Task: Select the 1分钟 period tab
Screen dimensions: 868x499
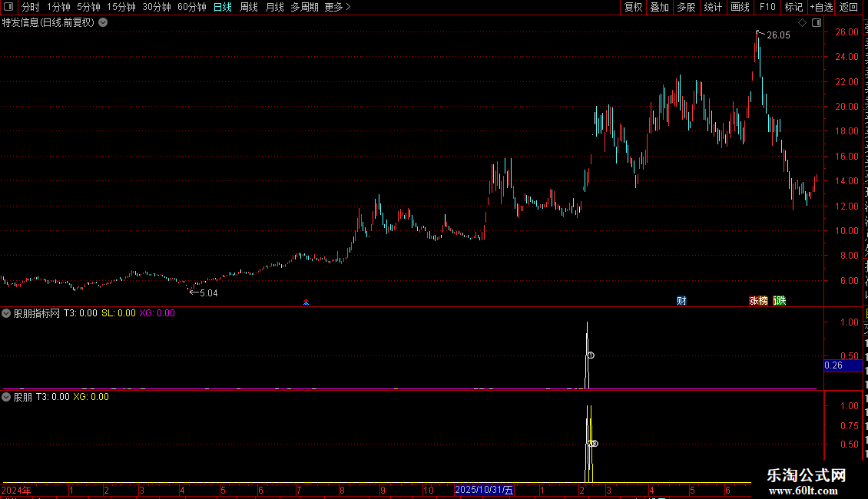Action: pos(58,7)
